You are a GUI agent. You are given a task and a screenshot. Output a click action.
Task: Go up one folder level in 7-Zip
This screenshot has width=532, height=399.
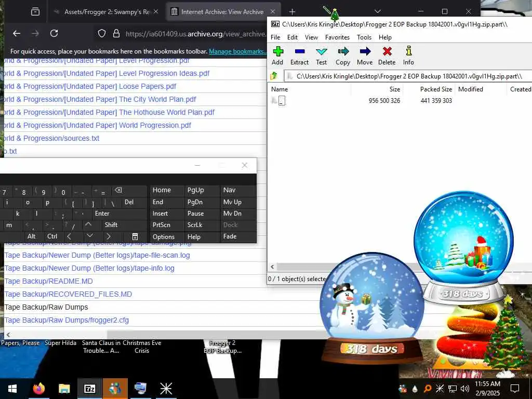click(x=274, y=76)
